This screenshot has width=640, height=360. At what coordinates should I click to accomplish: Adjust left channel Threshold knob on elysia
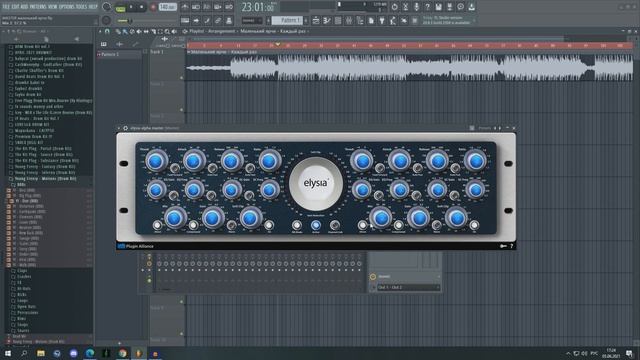(x=156, y=161)
